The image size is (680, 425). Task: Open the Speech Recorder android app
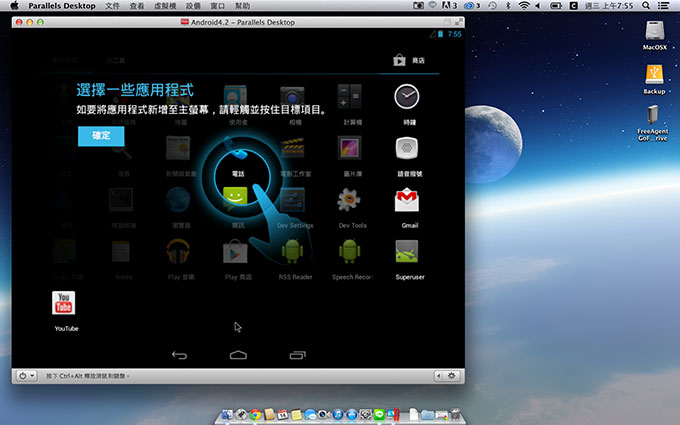pyautogui.click(x=349, y=251)
